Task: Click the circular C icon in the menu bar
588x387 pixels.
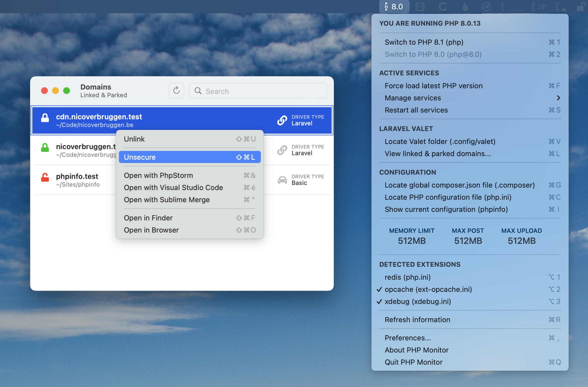Action: tap(443, 7)
